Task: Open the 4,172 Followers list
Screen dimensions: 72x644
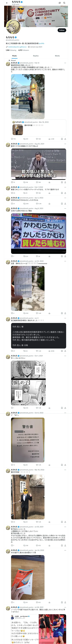Action: (x=24, y=50)
